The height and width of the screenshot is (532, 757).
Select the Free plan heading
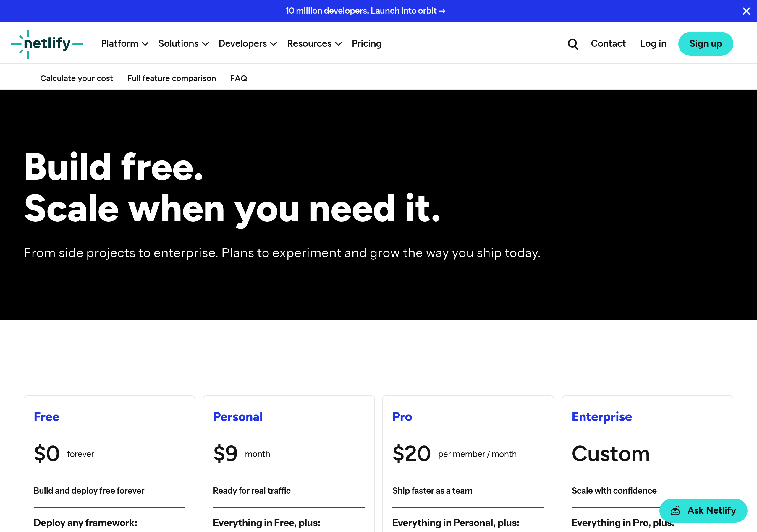click(x=46, y=417)
